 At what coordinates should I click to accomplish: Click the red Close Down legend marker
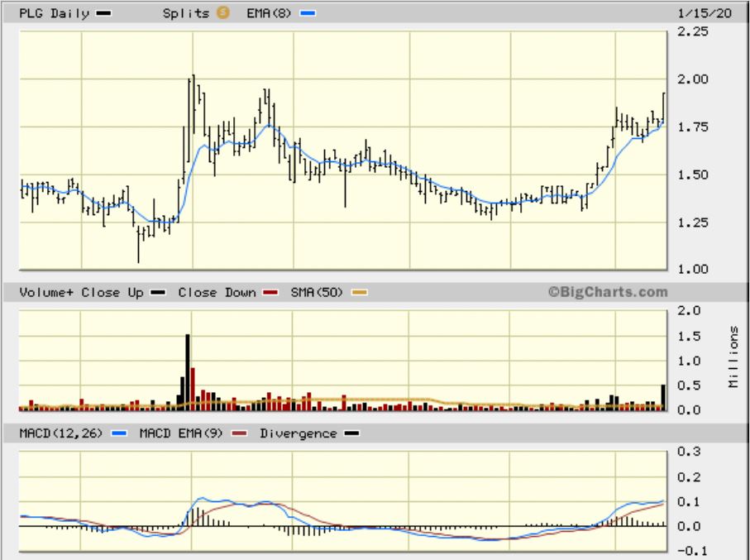tap(270, 293)
